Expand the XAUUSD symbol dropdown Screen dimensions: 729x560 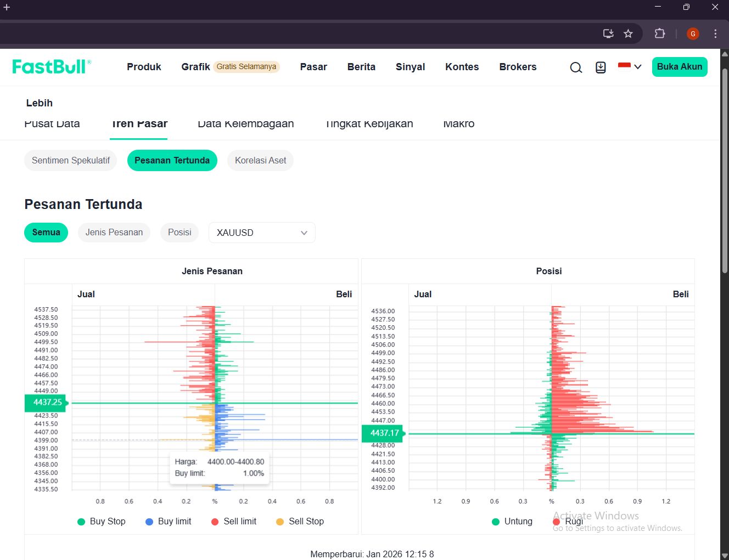[262, 233]
